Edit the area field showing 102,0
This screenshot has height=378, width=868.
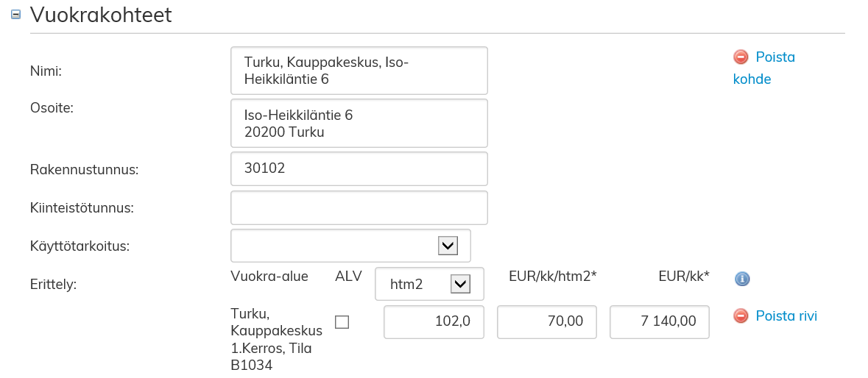point(434,322)
